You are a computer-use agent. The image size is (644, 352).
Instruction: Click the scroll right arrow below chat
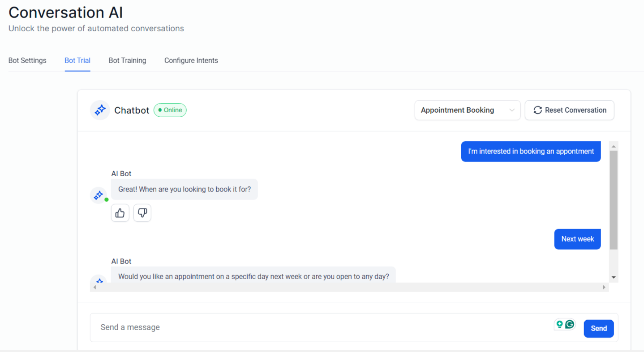click(604, 287)
